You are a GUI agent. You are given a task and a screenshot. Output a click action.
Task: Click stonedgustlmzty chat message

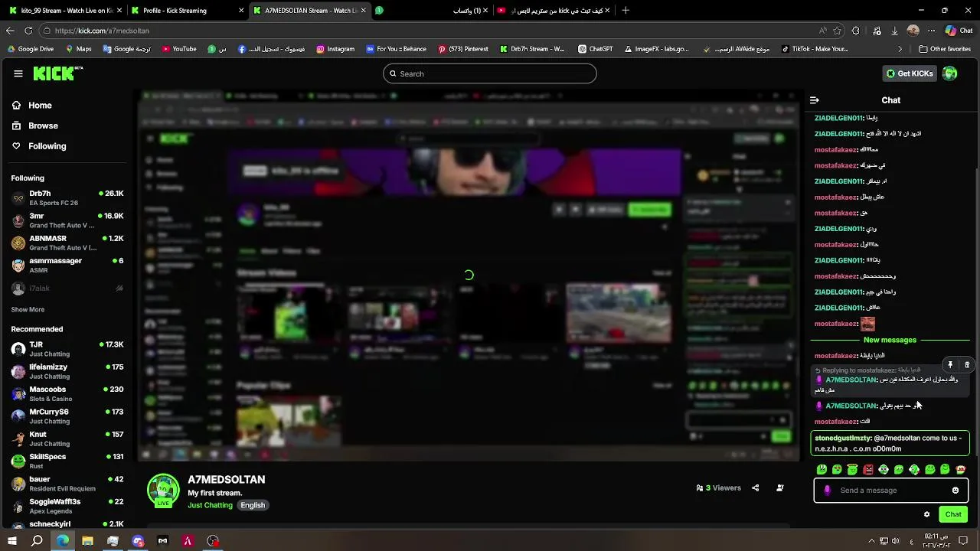coord(890,443)
